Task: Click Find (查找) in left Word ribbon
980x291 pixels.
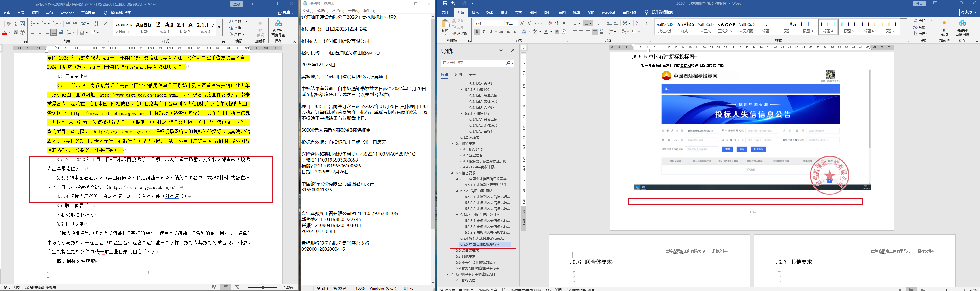Action: point(235,22)
